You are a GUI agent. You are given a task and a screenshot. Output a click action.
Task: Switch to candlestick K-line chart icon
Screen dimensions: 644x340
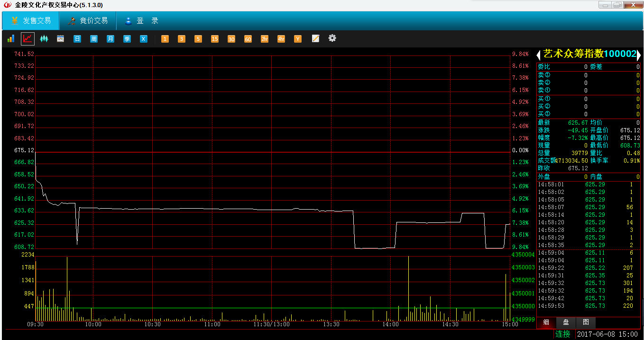(x=44, y=38)
